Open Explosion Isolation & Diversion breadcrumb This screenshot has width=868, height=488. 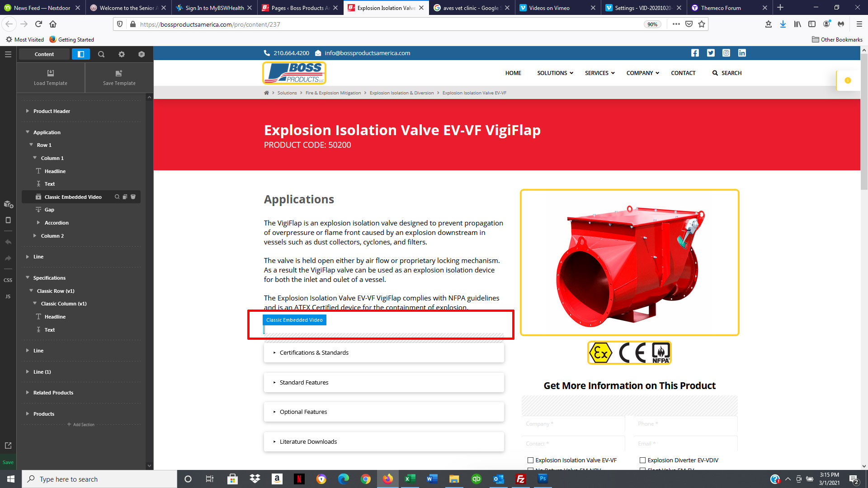[401, 93]
